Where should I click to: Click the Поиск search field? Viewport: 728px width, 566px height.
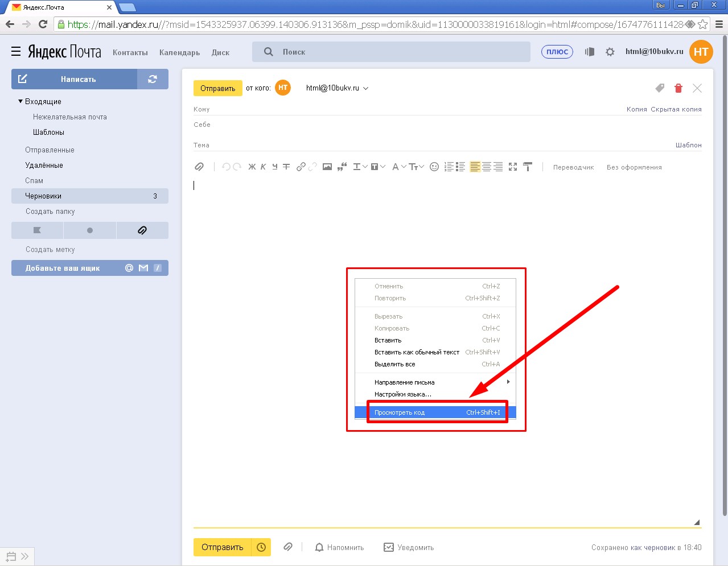click(x=391, y=52)
